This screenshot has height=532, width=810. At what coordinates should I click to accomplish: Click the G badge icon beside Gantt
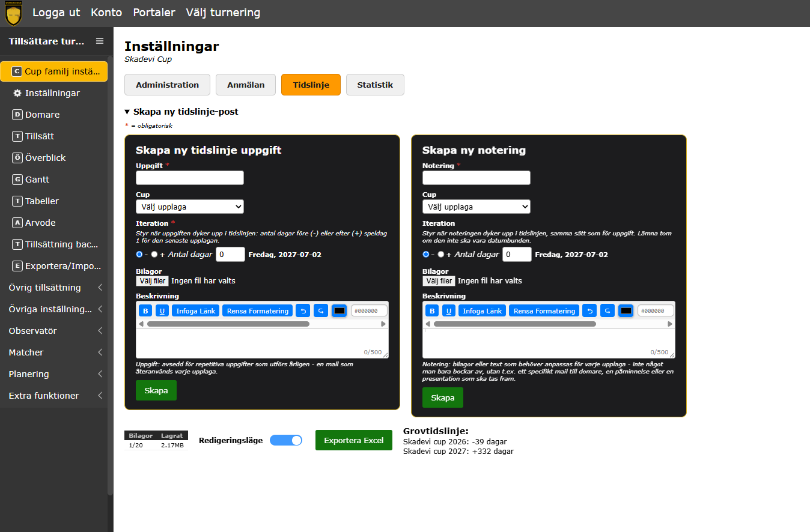click(x=17, y=180)
